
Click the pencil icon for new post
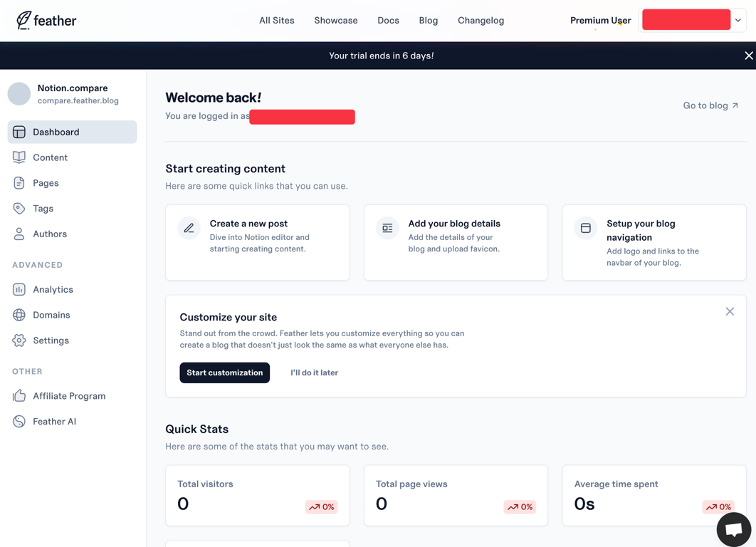[189, 228]
